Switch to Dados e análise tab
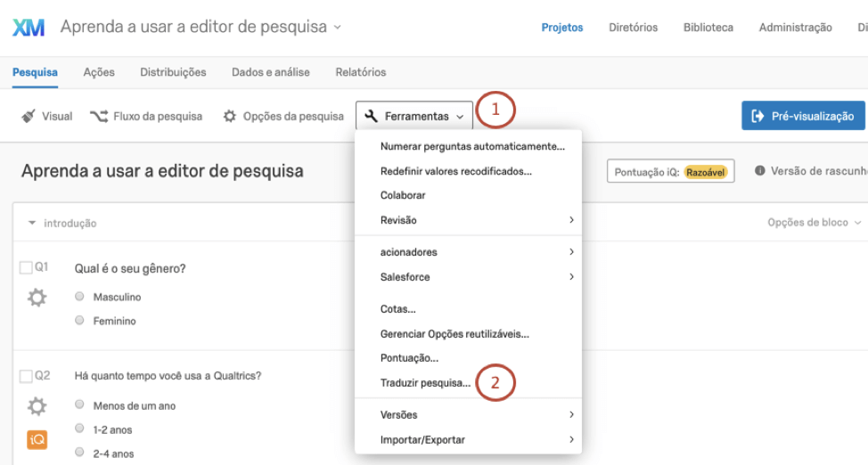Screen dimensions: 868x465 coord(271,72)
